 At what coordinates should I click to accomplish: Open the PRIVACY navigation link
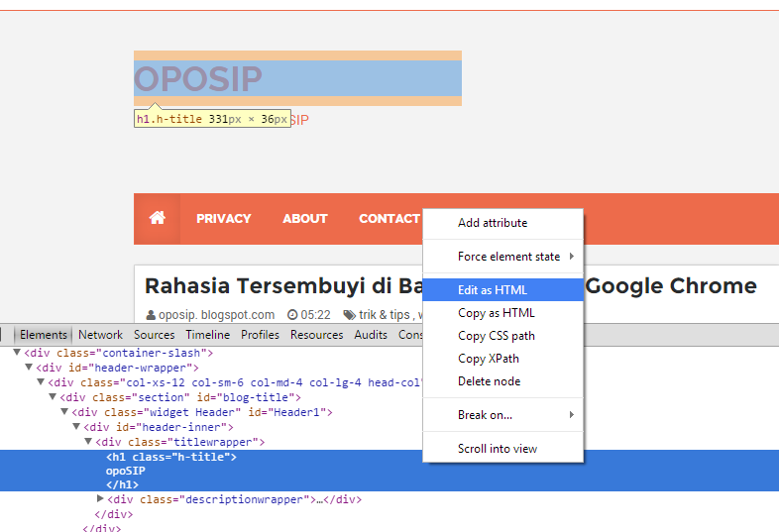(224, 219)
